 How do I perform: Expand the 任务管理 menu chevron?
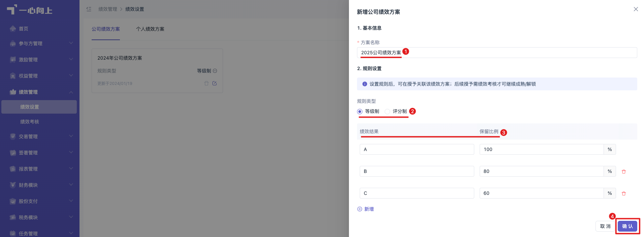pyautogui.click(x=71, y=233)
